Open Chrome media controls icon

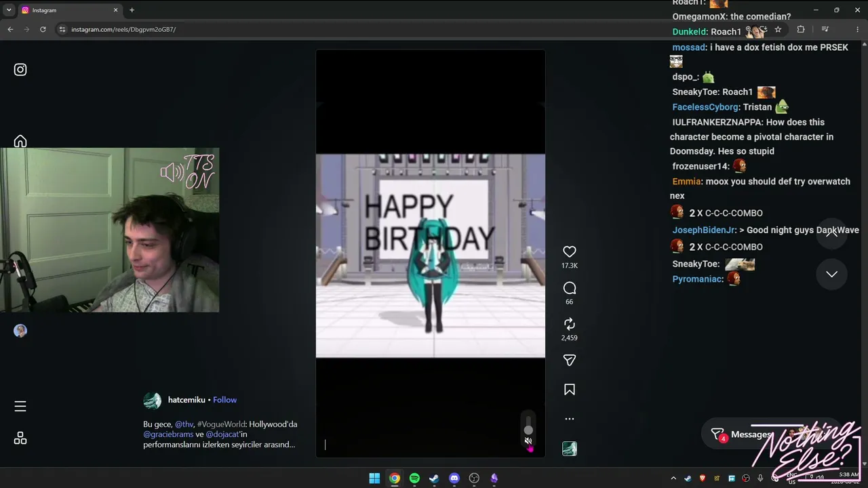pyautogui.click(x=825, y=29)
